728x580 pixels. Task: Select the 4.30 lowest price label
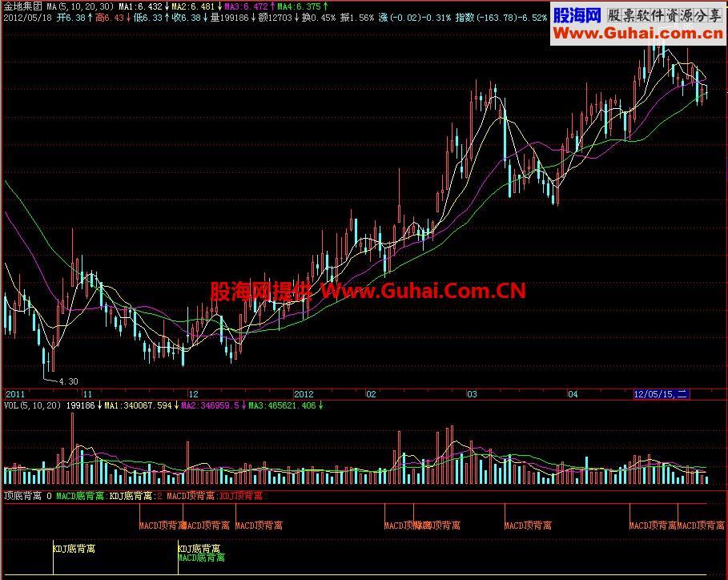click(x=67, y=381)
